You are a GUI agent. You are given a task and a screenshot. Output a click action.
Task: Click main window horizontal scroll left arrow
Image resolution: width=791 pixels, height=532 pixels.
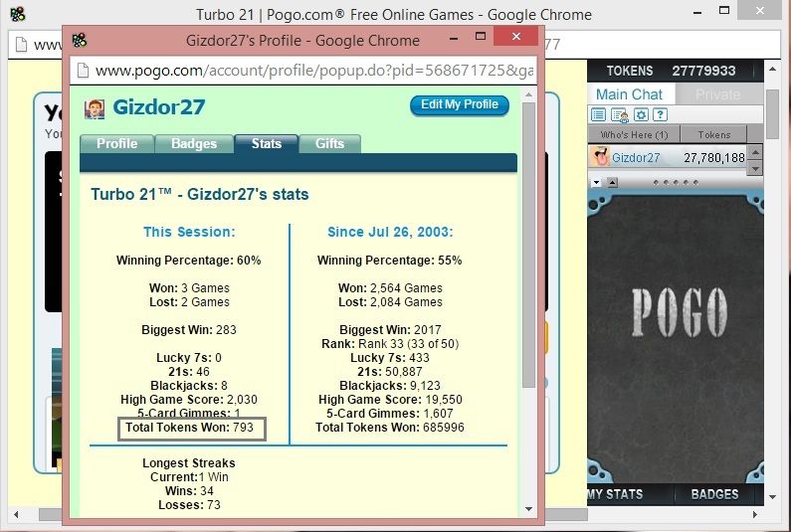click(x=16, y=514)
